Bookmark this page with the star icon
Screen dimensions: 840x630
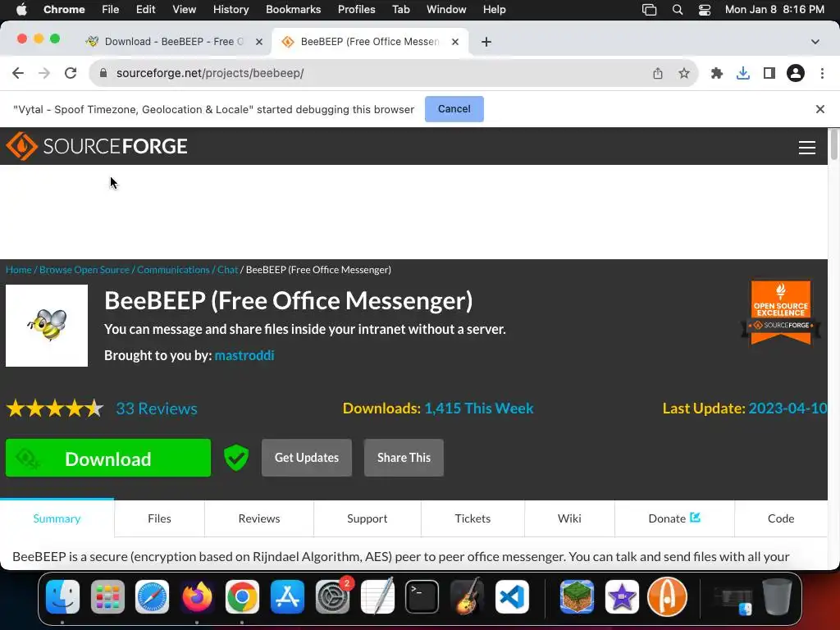(x=684, y=73)
